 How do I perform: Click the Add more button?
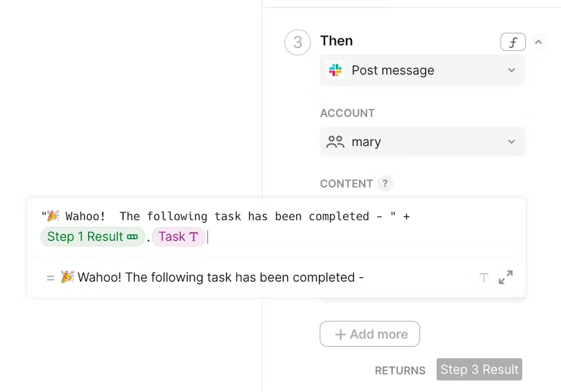(x=370, y=334)
